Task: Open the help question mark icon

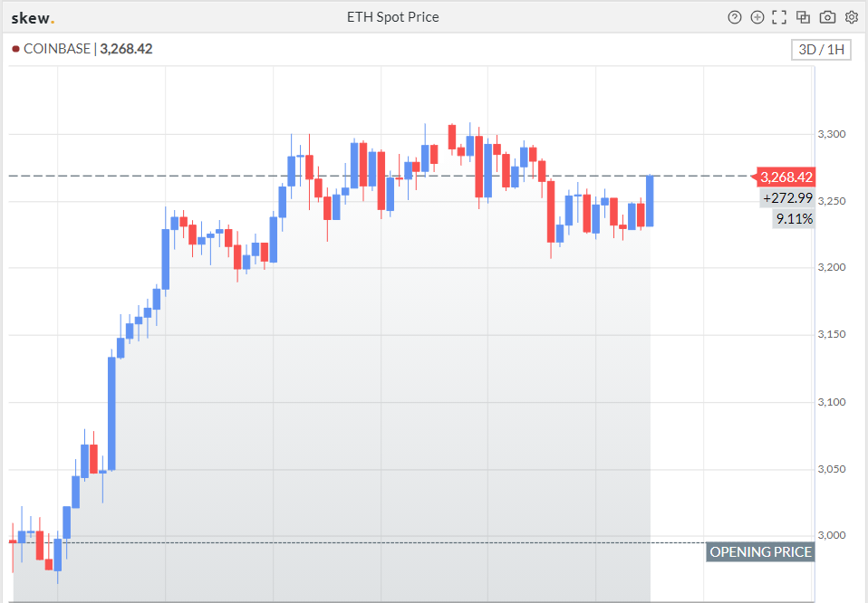Action: point(735,18)
